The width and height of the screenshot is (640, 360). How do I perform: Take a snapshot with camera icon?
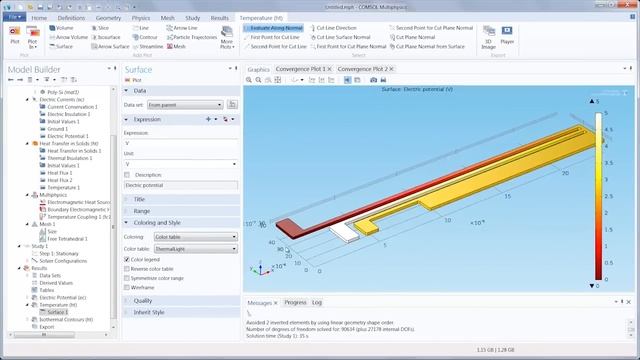373,80
